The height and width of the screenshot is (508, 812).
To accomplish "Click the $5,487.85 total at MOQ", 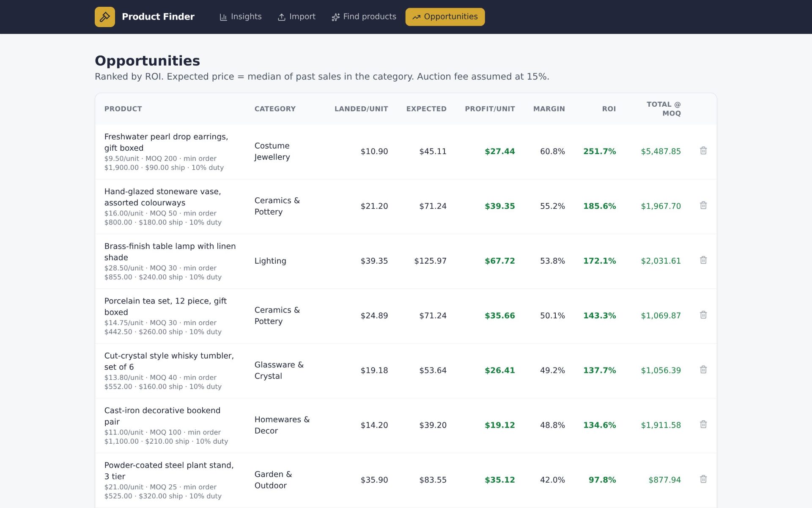I will pos(661,151).
